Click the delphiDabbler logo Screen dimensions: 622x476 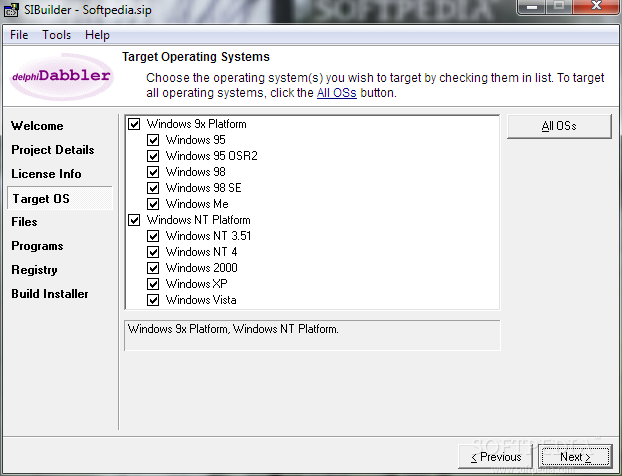coord(61,76)
